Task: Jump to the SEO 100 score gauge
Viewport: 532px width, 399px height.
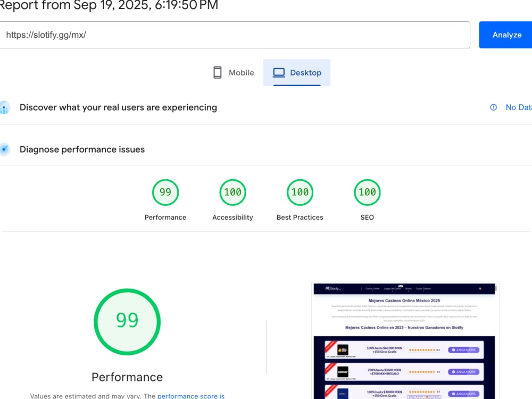Action: click(367, 193)
